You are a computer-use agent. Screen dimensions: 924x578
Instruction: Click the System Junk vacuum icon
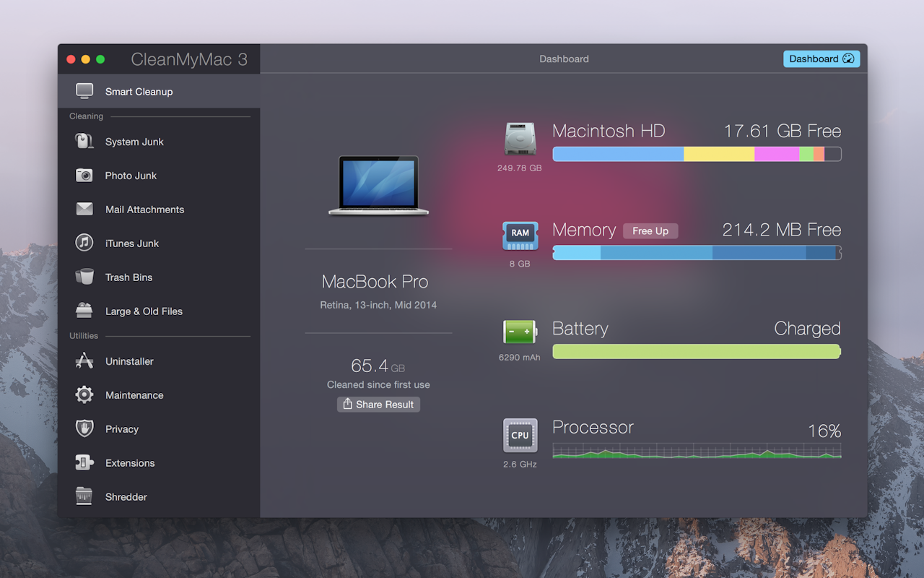pos(84,142)
